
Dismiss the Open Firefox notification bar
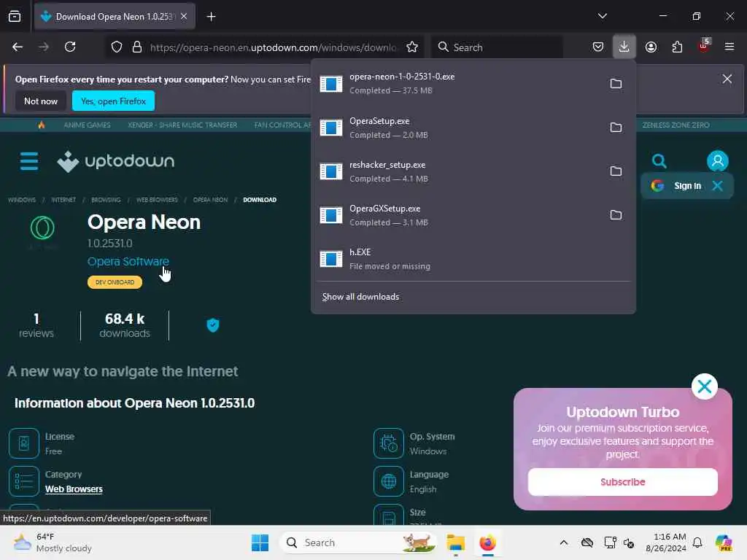[727, 79]
